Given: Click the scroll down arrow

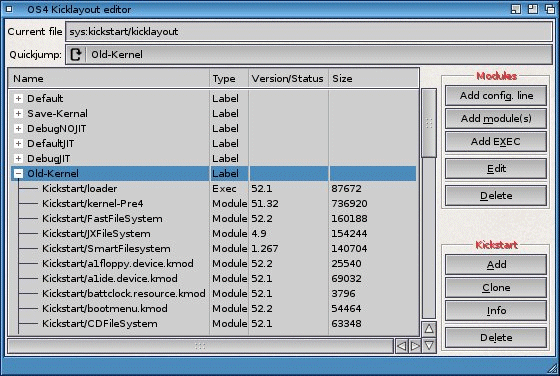Looking at the screenshot, I should pyautogui.click(x=429, y=345).
